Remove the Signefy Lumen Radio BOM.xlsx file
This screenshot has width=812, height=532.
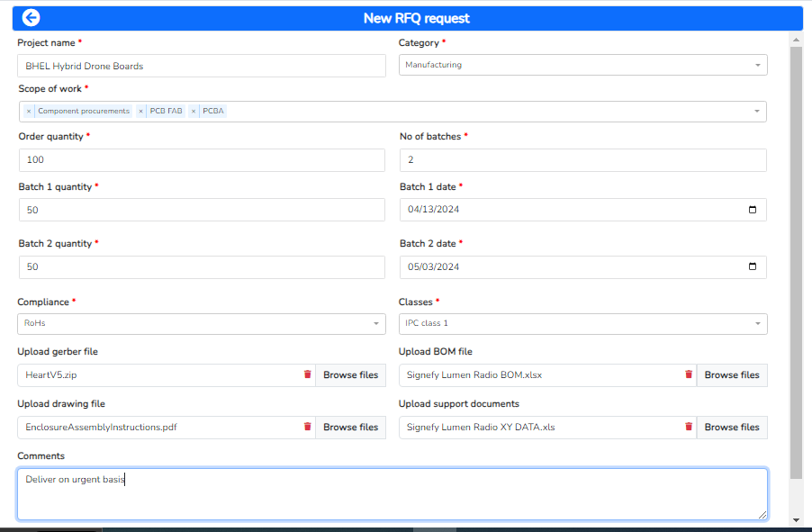pyautogui.click(x=689, y=375)
